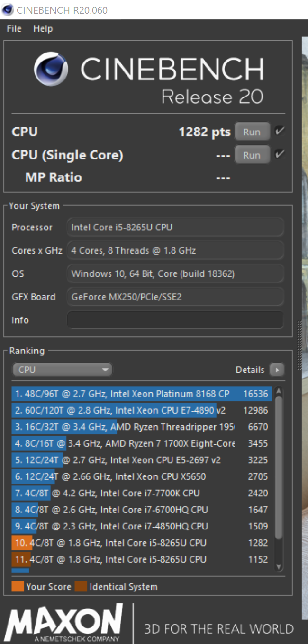Select ranking row 10 scoring 1282
Viewport: 308px width, 644px height.
[x=142, y=543]
